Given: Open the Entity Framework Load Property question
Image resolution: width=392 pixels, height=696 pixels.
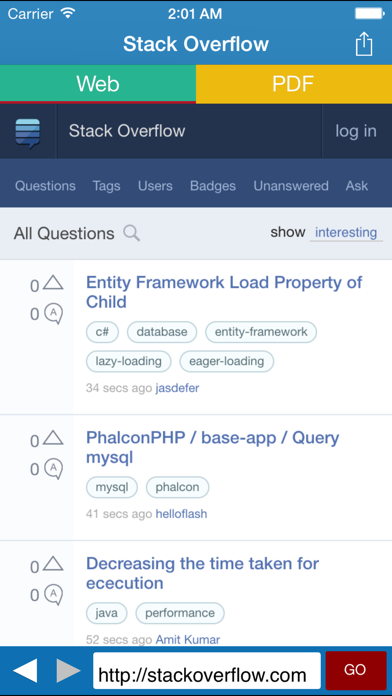Looking at the screenshot, I should (x=224, y=292).
